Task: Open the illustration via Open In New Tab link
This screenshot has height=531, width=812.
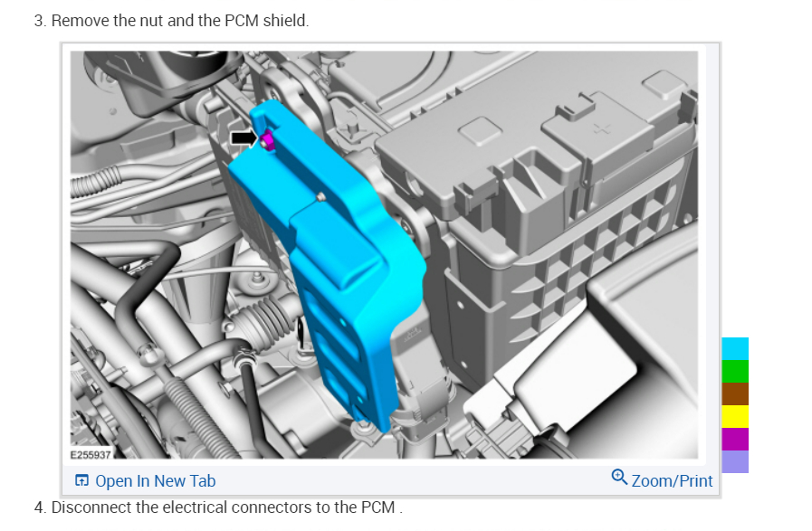Action: pos(155,481)
